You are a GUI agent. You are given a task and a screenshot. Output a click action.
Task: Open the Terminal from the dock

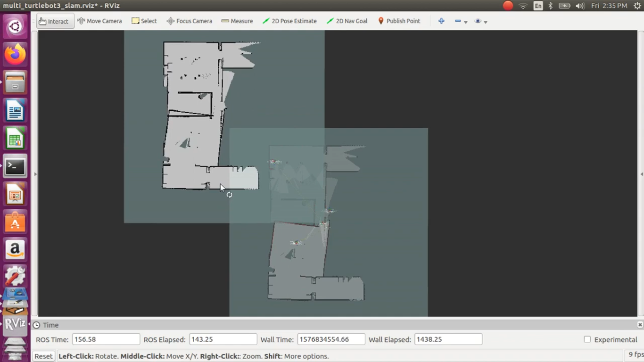15,166
